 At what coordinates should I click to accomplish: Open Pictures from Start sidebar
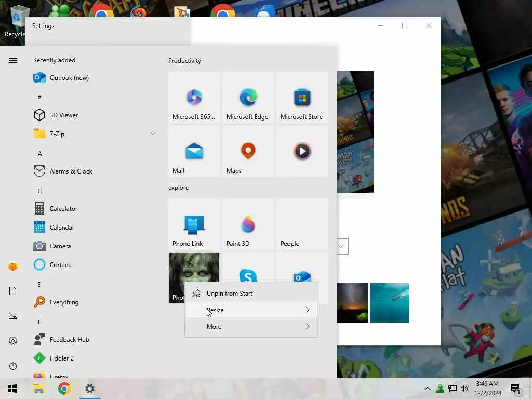tap(13, 316)
